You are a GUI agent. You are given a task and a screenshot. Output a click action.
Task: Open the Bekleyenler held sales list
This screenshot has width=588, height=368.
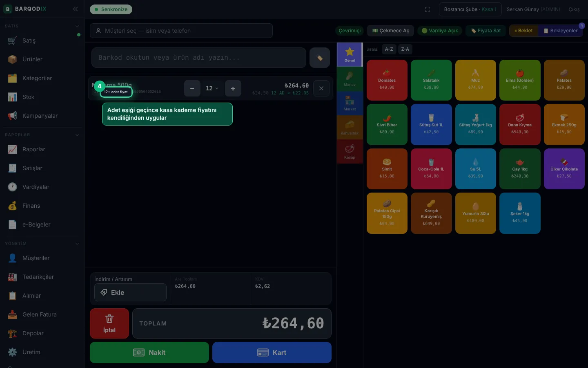pos(560,31)
